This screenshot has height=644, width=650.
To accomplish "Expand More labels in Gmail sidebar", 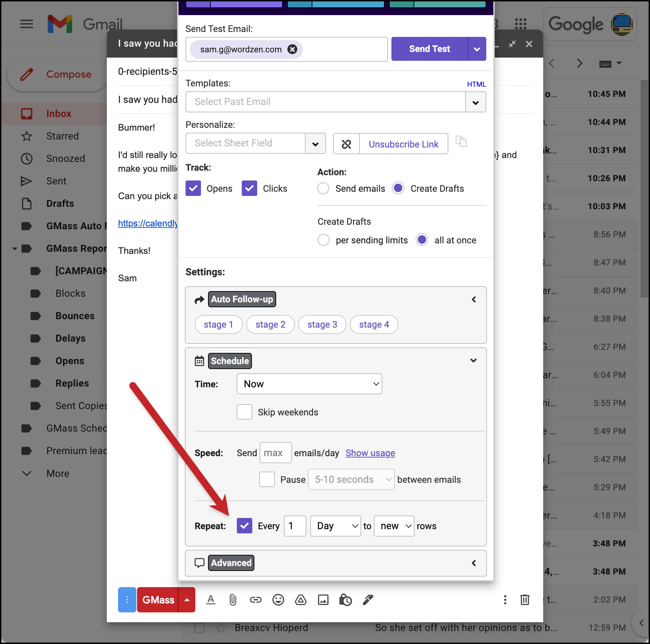I will [58, 473].
